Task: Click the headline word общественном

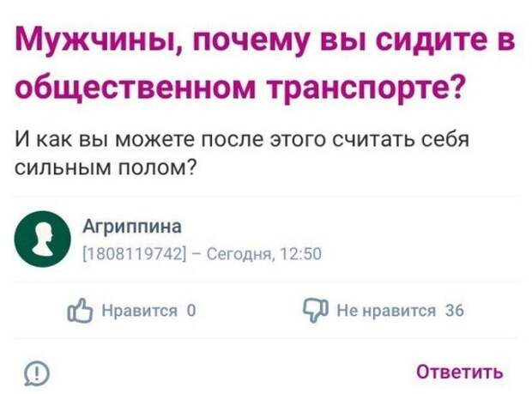Action: coord(135,87)
